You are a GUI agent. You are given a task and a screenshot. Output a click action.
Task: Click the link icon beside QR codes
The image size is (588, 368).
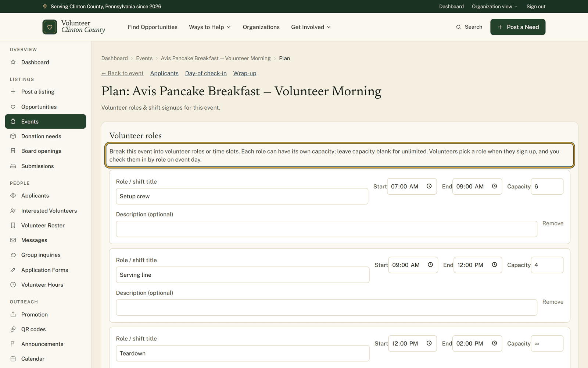(x=13, y=329)
